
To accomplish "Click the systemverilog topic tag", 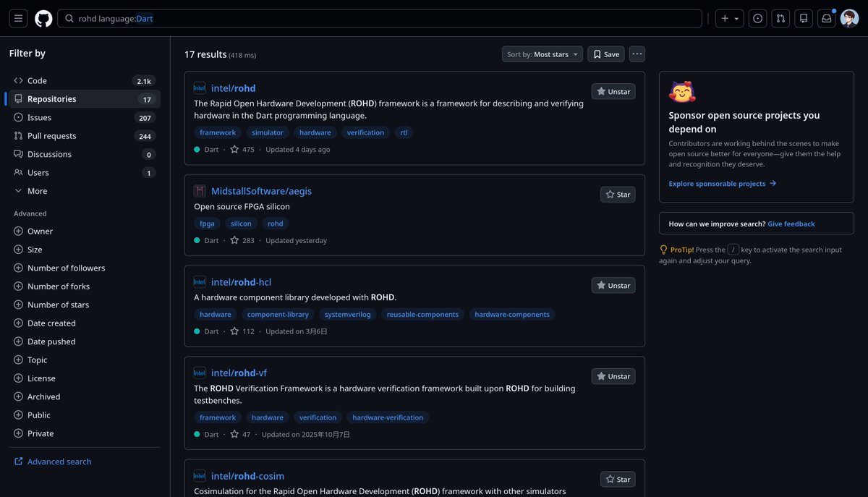I will click(x=348, y=315).
